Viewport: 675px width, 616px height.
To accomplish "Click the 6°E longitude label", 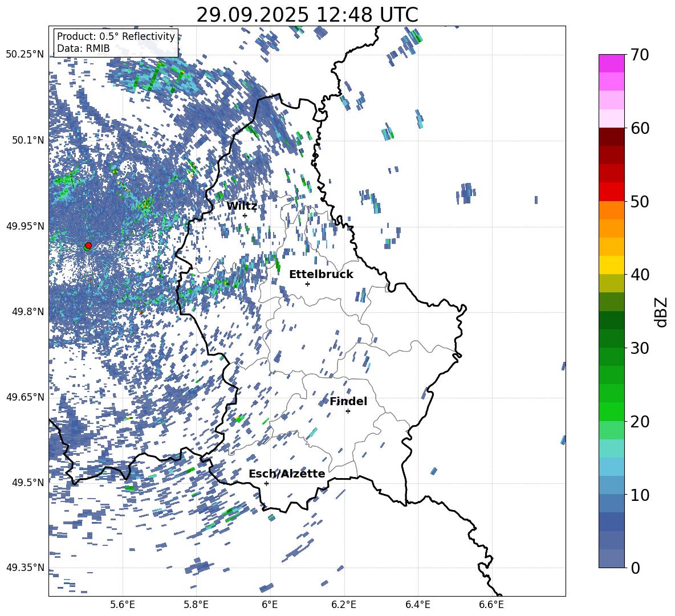I will [270, 605].
